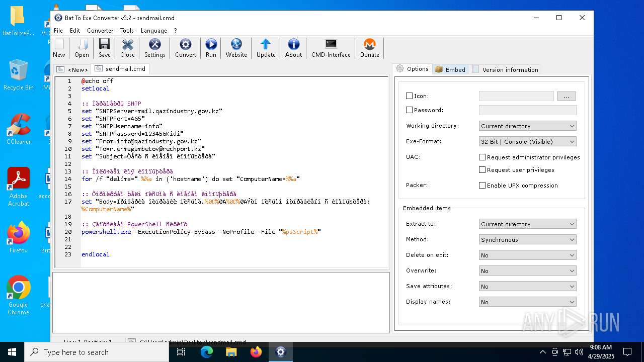Open the Version information tab
The image size is (644, 362).
tap(505, 69)
